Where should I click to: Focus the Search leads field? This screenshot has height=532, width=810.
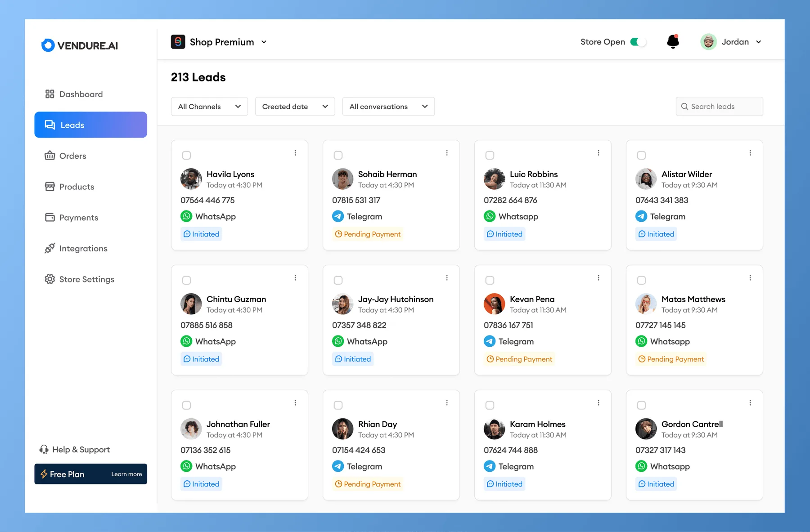tap(719, 107)
